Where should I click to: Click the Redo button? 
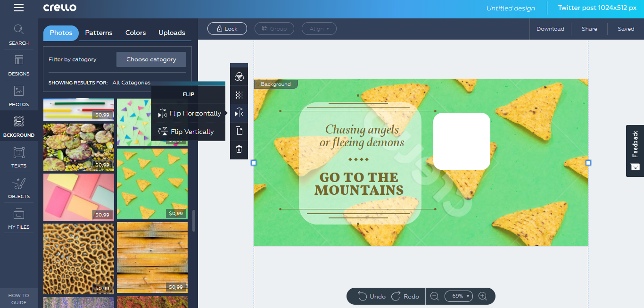pyautogui.click(x=405, y=296)
